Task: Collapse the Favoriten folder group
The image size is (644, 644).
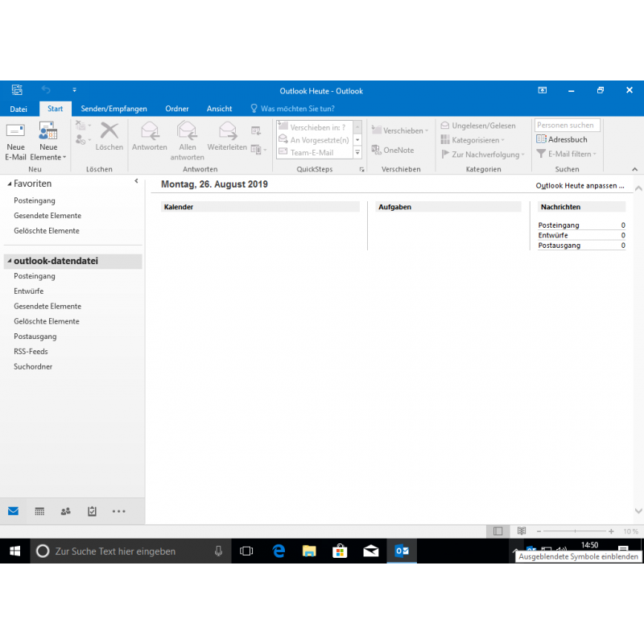Action: 8,184
